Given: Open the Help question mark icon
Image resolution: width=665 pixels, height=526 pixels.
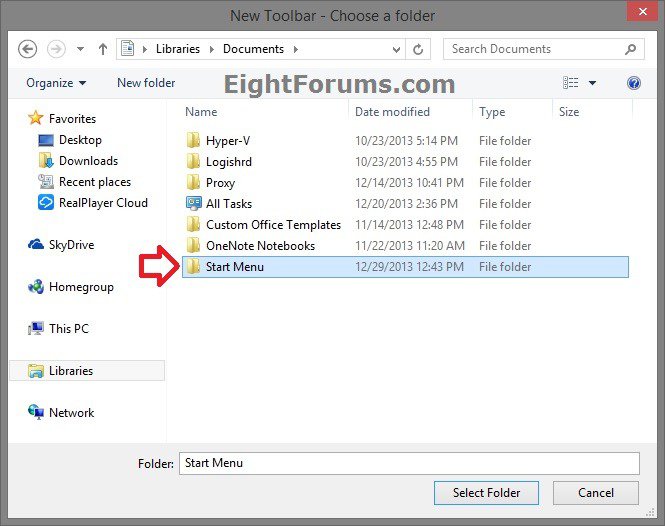Looking at the screenshot, I should [633, 83].
